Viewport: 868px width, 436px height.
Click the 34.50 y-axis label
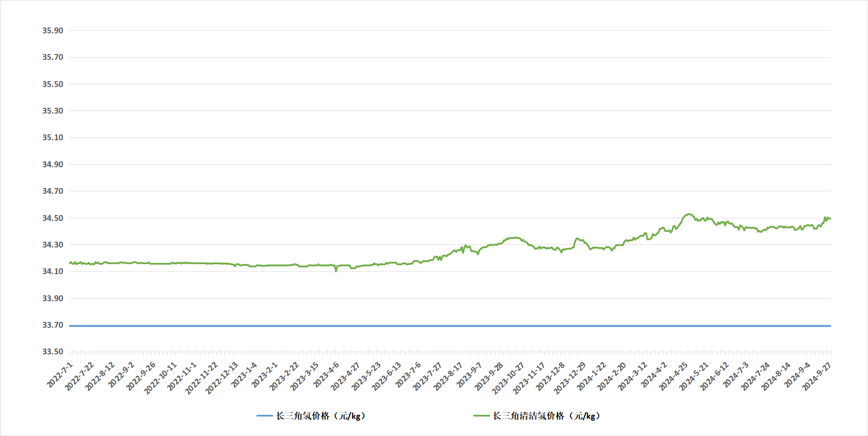[x=53, y=218]
